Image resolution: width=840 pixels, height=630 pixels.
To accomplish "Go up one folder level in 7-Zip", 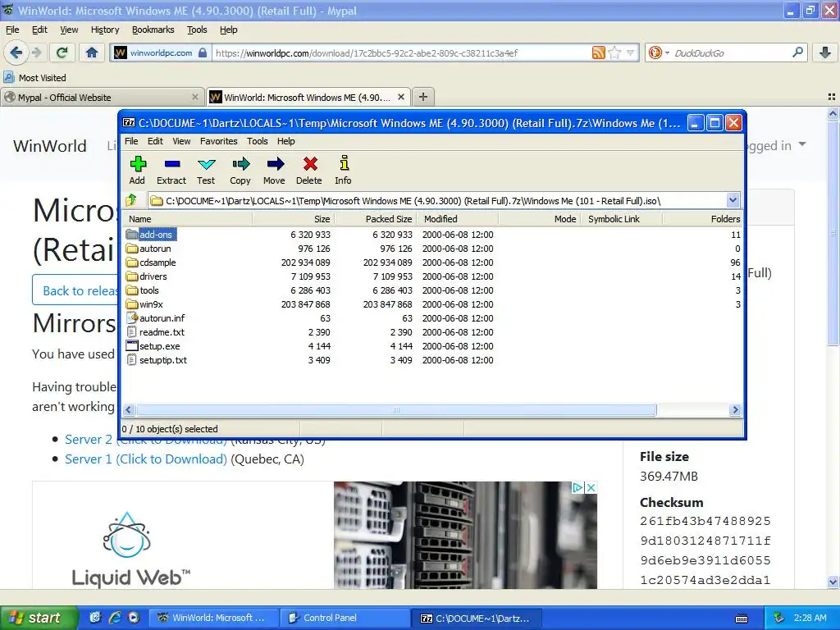I will tap(131, 200).
